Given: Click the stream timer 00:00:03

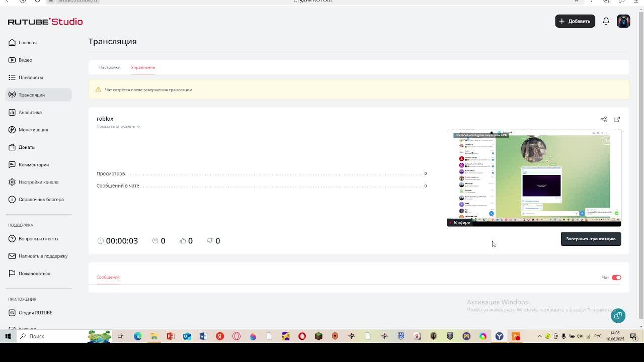Looking at the screenshot, I should click(x=122, y=241).
